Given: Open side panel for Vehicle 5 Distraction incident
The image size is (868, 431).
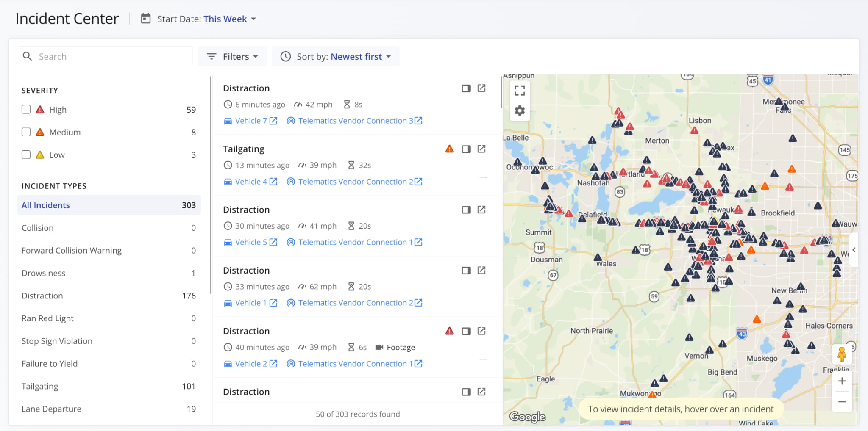Looking at the screenshot, I should click(x=466, y=210).
